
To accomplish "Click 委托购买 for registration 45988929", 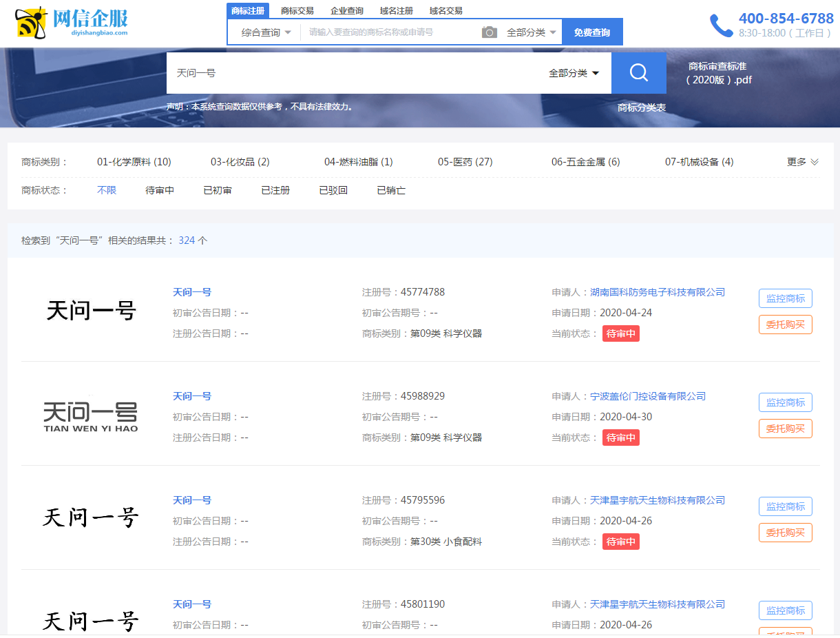I will point(786,429).
